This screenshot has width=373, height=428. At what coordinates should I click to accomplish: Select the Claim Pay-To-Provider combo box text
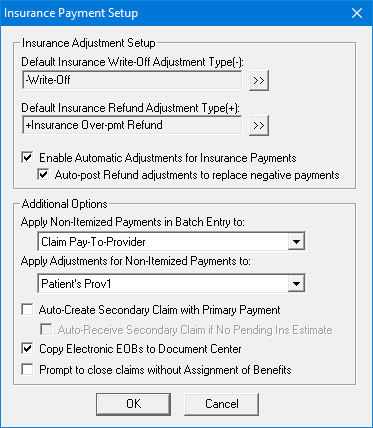[x=163, y=242]
